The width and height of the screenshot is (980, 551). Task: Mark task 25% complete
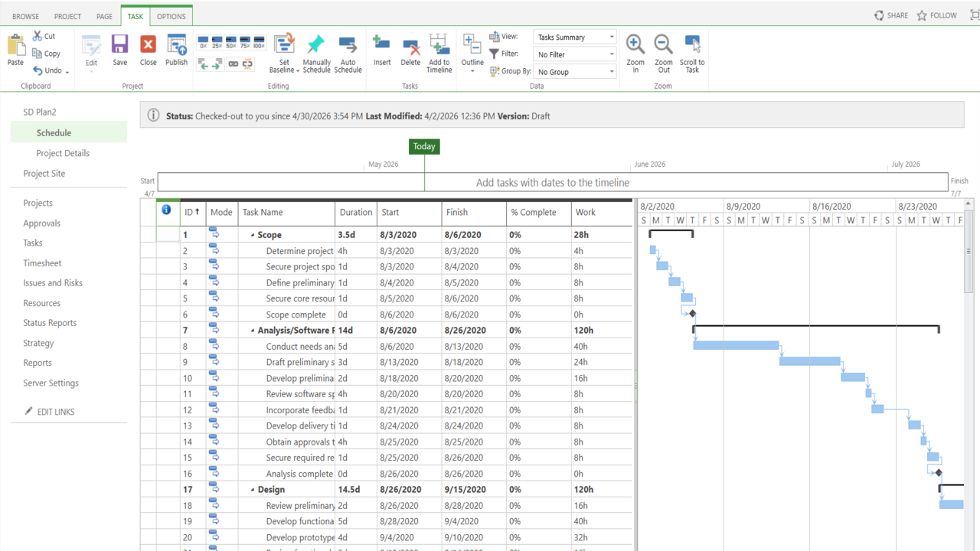[x=217, y=42]
